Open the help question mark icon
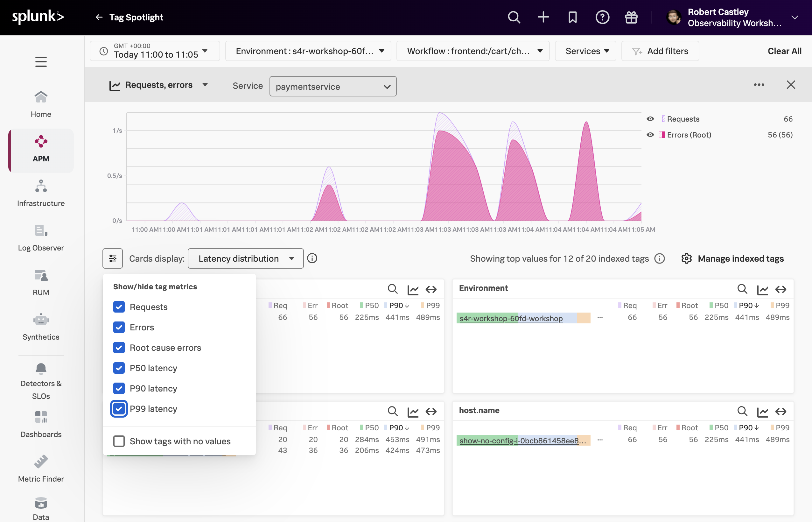812x522 pixels. 602,17
